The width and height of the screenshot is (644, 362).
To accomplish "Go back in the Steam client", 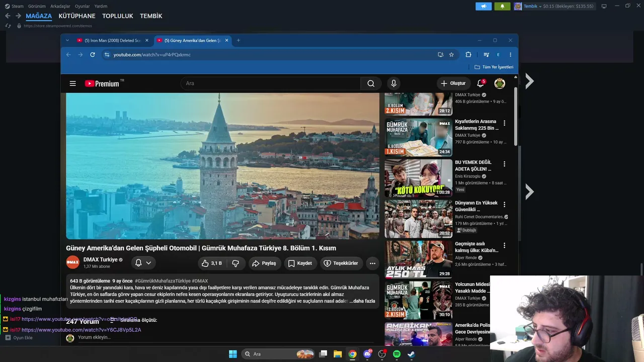I will click(x=8, y=16).
